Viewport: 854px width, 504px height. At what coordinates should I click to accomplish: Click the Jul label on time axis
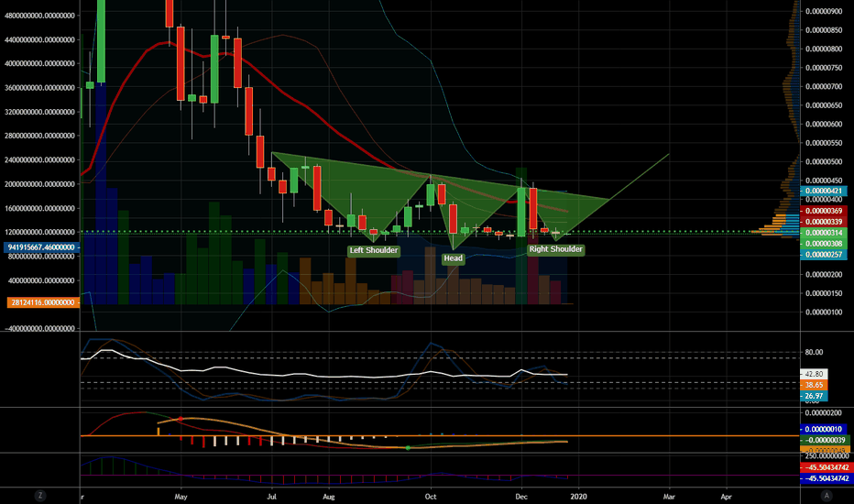click(x=272, y=497)
